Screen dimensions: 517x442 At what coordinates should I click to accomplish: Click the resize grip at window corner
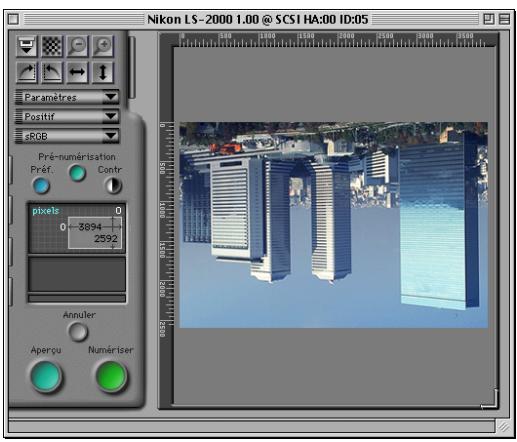pyautogui.click(x=503, y=427)
